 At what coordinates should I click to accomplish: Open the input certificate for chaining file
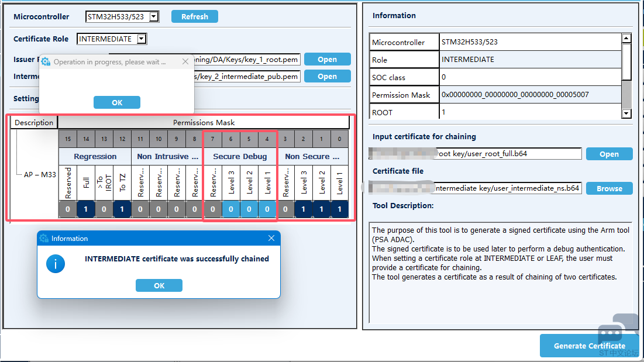(609, 154)
